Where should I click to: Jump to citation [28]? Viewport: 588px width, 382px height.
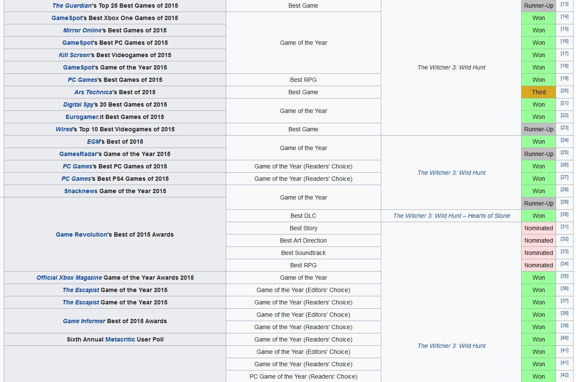click(565, 190)
